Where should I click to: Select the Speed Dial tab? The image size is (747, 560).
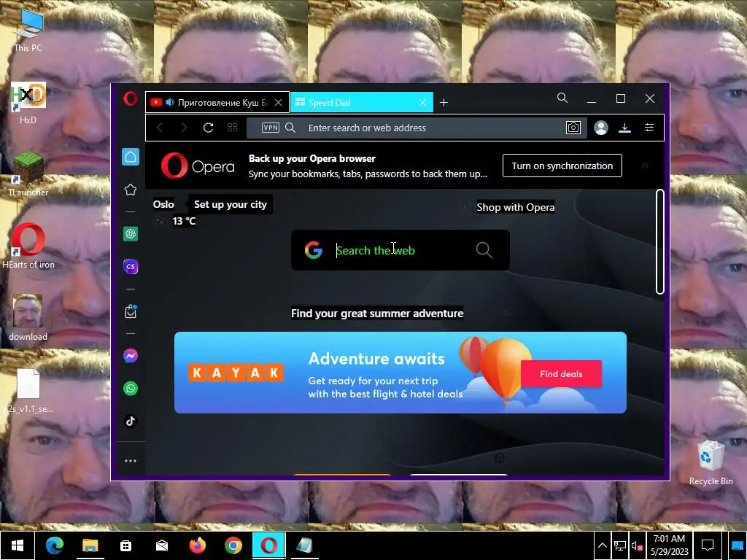[x=362, y=102]
